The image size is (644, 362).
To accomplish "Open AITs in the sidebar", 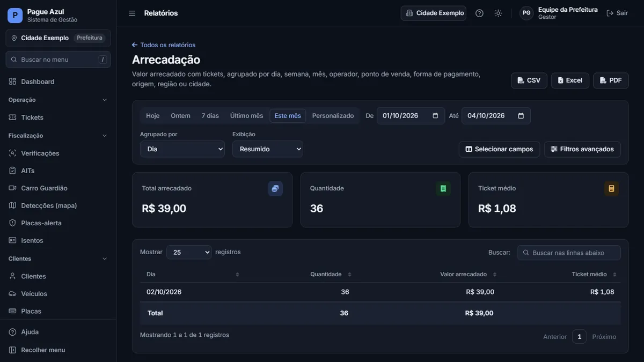I will (x=58, y=171).
